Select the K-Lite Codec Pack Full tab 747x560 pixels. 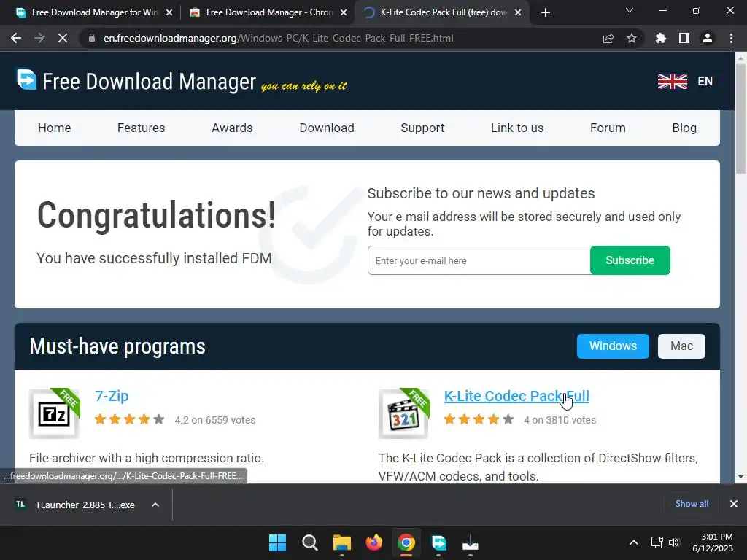pyautogui.click(x=442, y=12)
